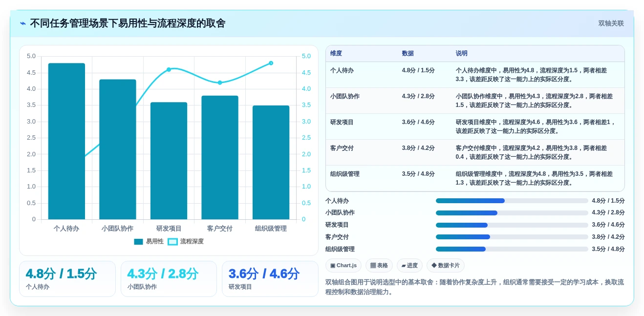Click the description mentioning 相差1.3

(535, 178)
